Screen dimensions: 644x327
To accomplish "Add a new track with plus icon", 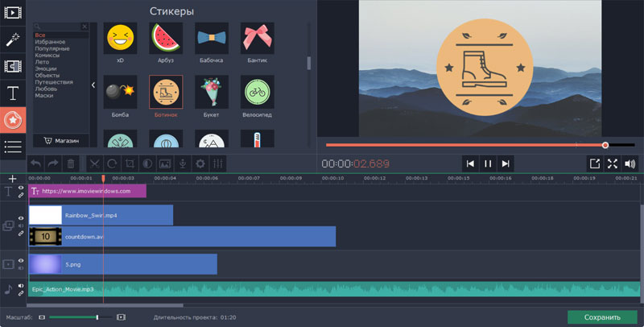I will [x=12, y=179].
